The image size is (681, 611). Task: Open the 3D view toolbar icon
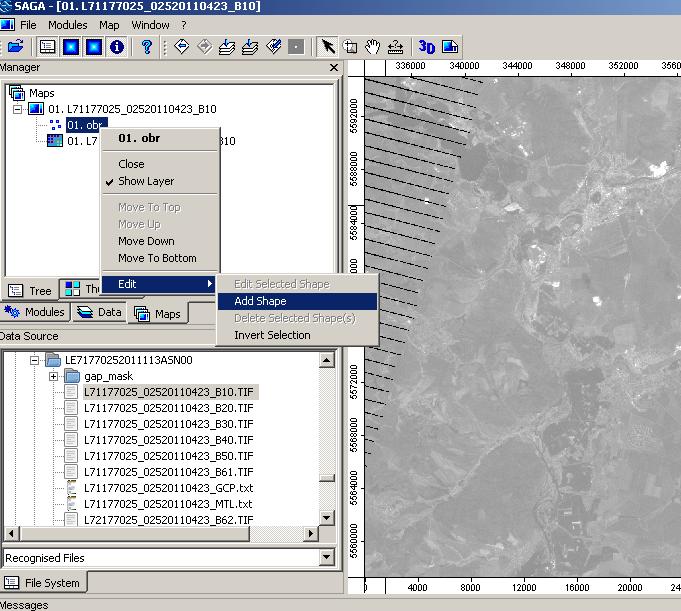(427, 47)
